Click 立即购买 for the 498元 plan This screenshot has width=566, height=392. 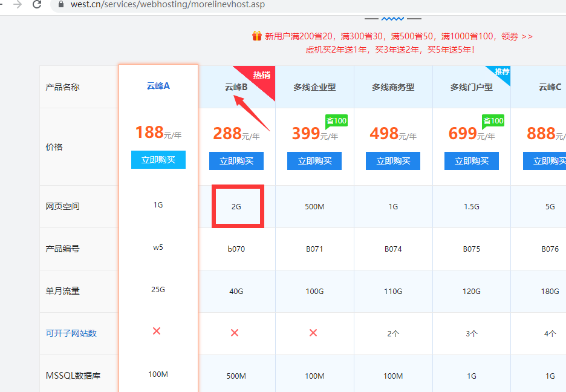pos(393,161)
